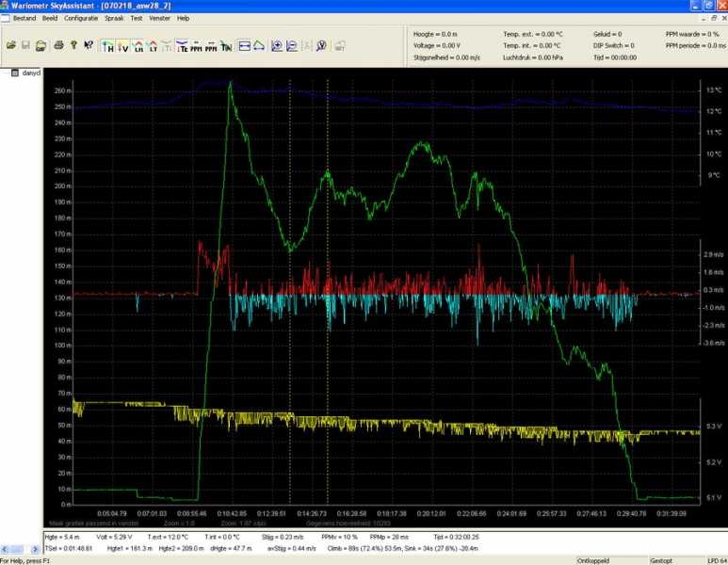Toggle the TN graph button
This screenshot has width=728, height=565.
pyautogui.click(x=226, y=46)
